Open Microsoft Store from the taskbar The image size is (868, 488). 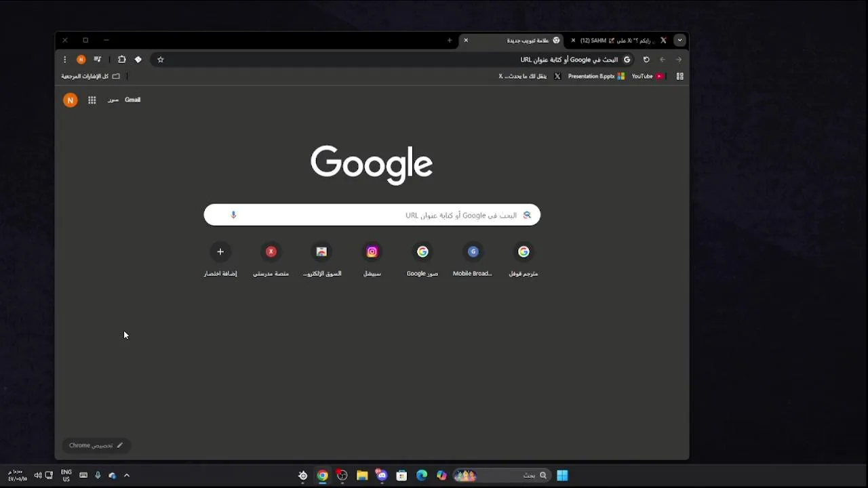click(401, 476)
